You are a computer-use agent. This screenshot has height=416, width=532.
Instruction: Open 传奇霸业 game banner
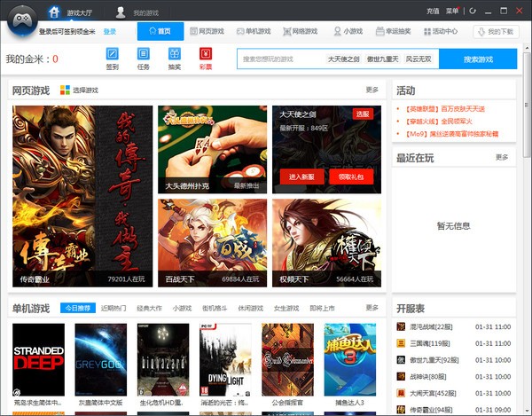(82, 196)
